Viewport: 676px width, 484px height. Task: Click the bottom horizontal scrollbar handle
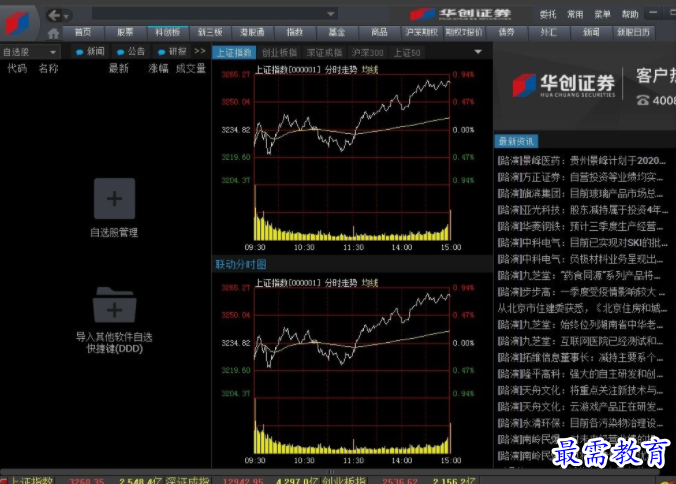331,472
